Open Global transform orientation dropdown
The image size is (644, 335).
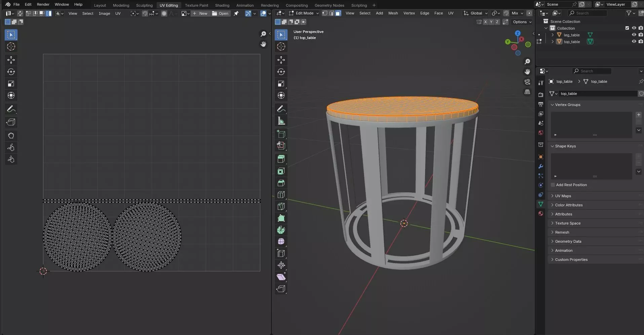pos(476,13)
